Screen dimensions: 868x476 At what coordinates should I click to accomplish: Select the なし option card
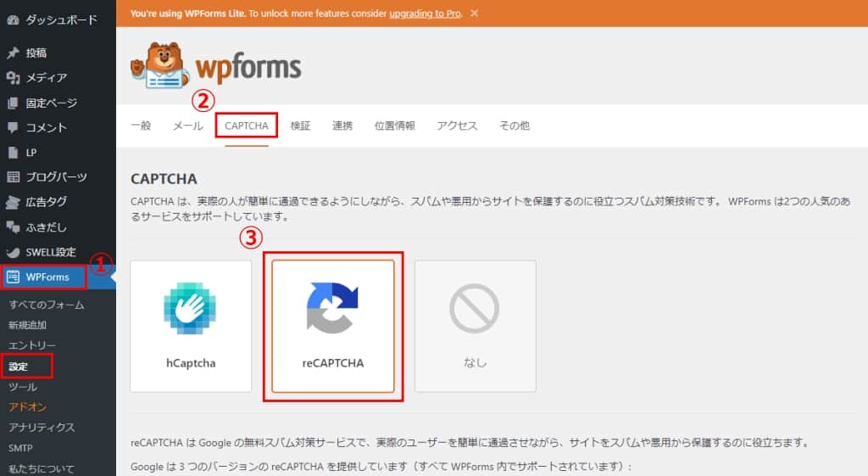(476, 327)
